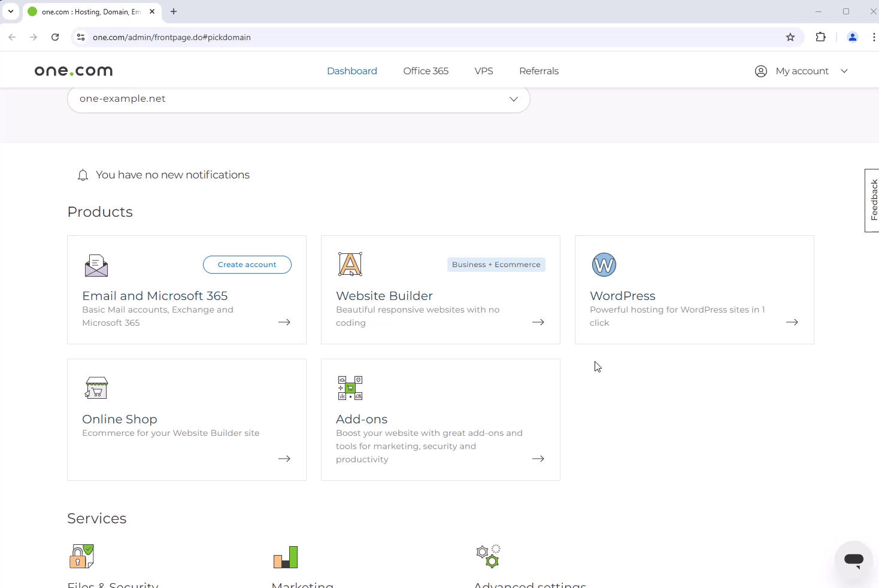
Task: Open Marketing bar chart icon
Action: tap(286, 557)
